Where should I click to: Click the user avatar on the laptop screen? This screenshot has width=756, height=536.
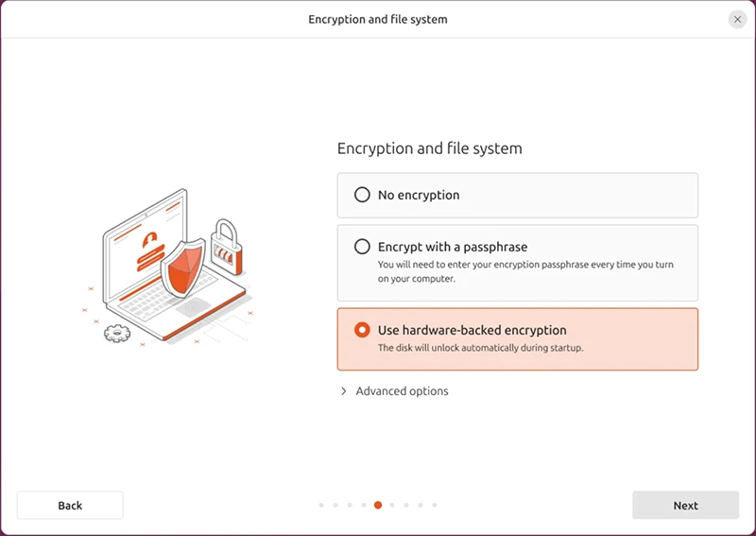pyautogui.click(x=150, y=239)
